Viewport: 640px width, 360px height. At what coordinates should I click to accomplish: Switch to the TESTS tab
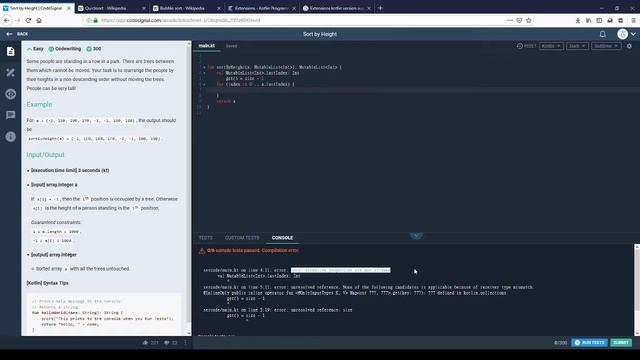tap(206, 238)
